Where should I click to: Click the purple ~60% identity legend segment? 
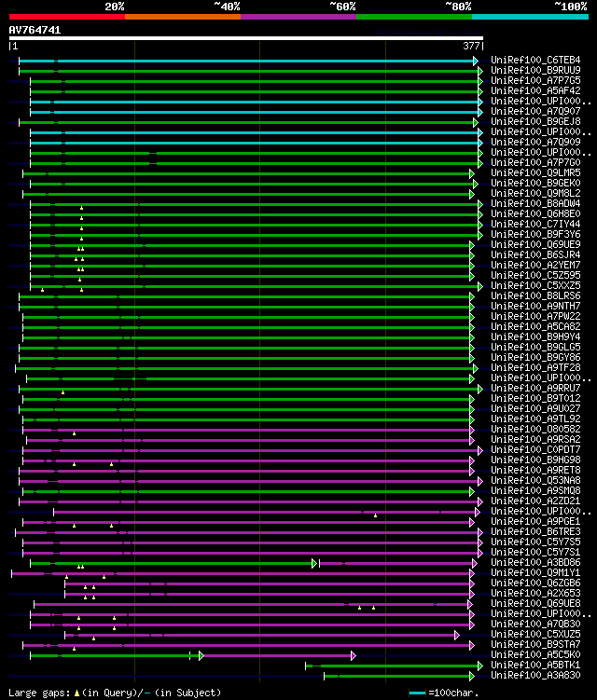point(298,17)
